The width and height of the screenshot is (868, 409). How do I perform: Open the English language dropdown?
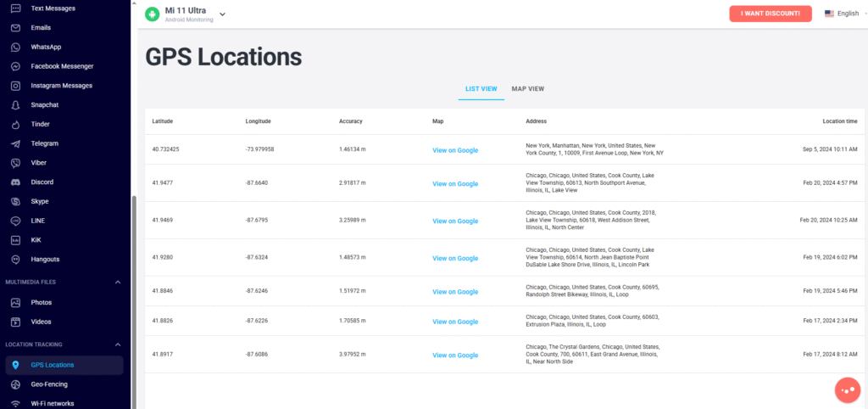coord(841,14)
